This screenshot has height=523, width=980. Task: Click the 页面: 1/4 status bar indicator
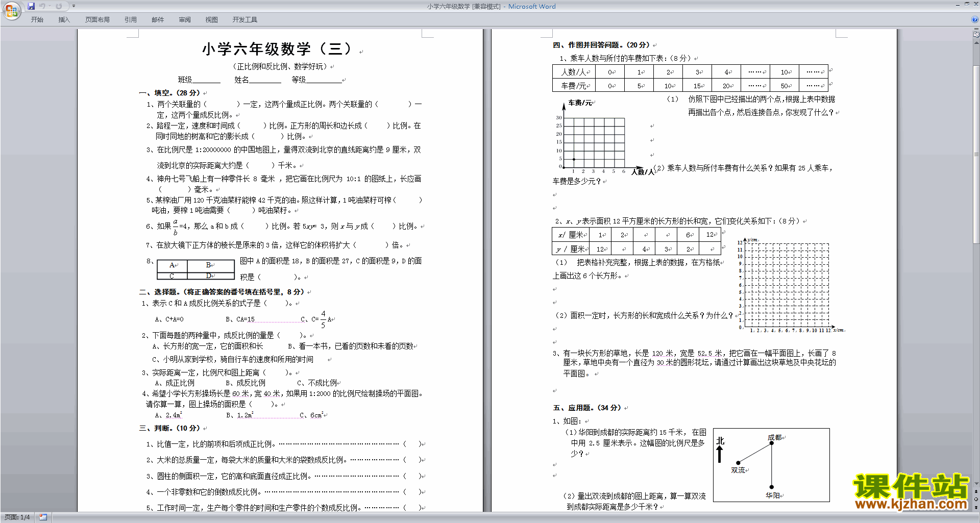coord(17,517)
